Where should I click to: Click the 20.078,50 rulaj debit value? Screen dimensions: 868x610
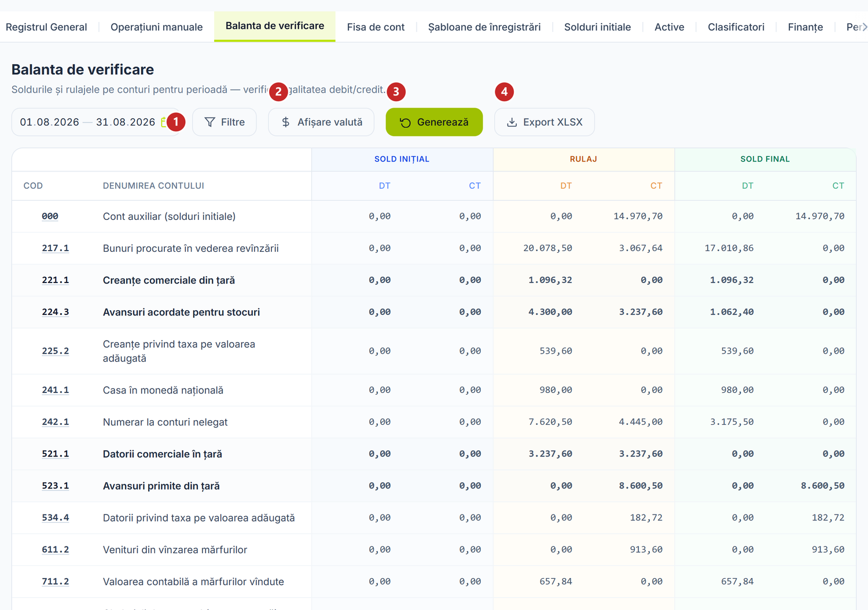pos(547,248)
